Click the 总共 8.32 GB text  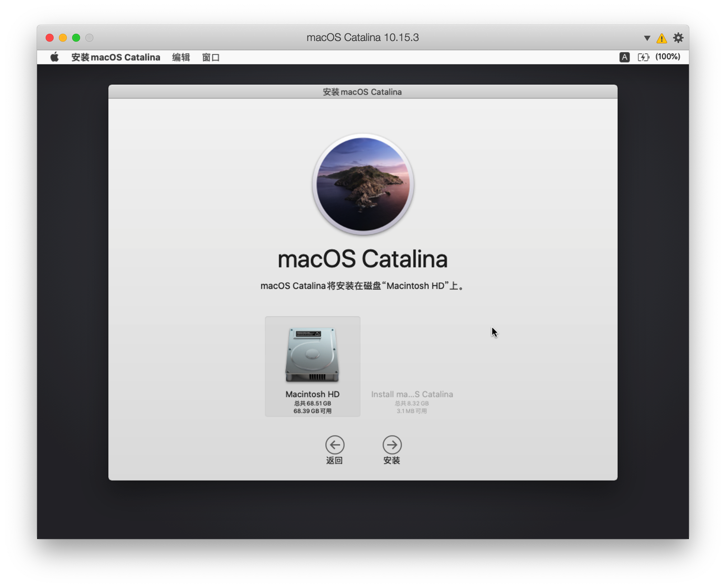pyautogui.click(x=411, y=403)
